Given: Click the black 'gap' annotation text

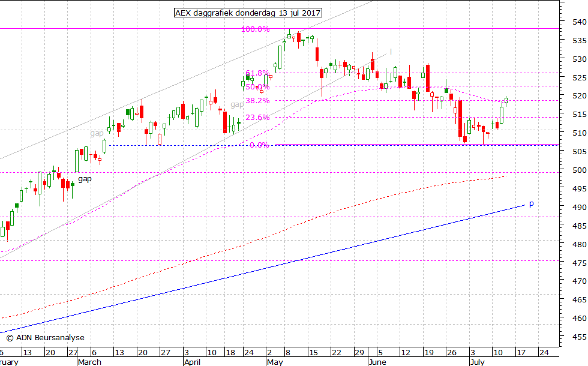Looking at the screenshot, I should tap(85, 179).
